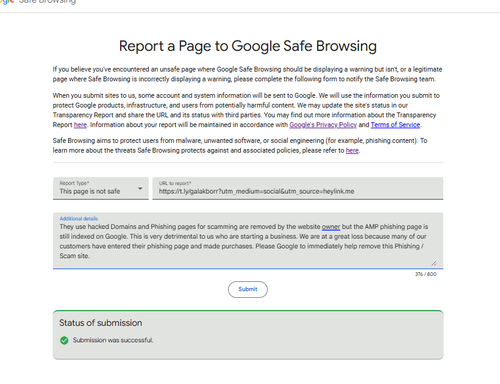
Task: Click the Google Safe Browsing logo at top
Action: (x=38, y=2)
